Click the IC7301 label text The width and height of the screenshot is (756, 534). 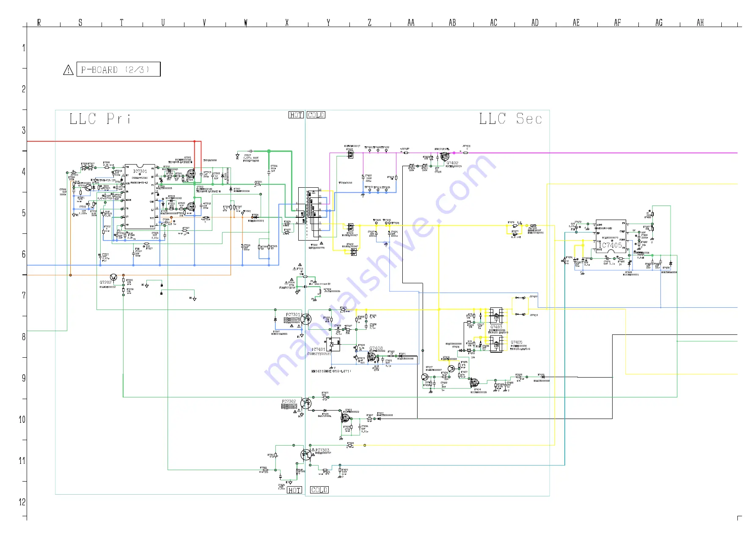click(140, 171)
